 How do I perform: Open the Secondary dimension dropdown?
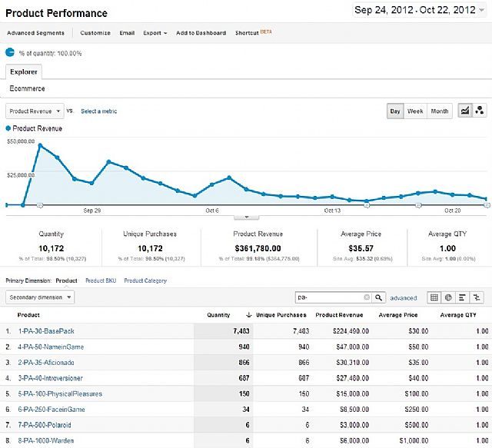pyautogui.click(x=40, y=297)
